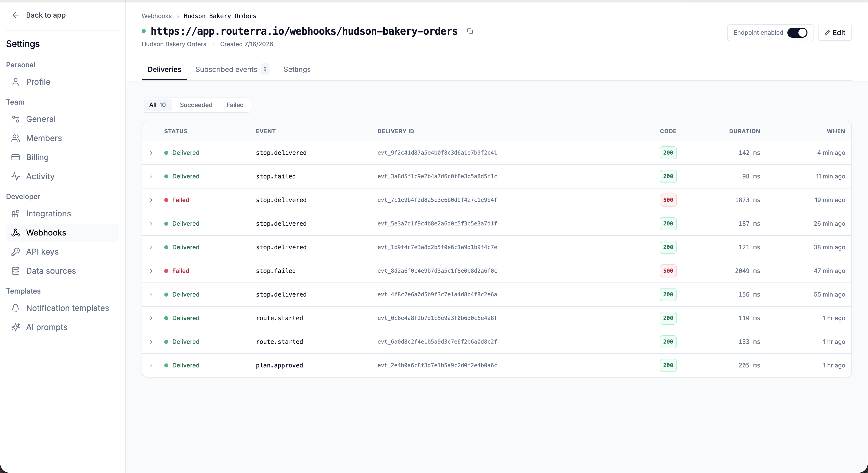Click the Webhooks breadcrumb link
The height and width of the screenshot is (473, 868).
click(157, 16)
